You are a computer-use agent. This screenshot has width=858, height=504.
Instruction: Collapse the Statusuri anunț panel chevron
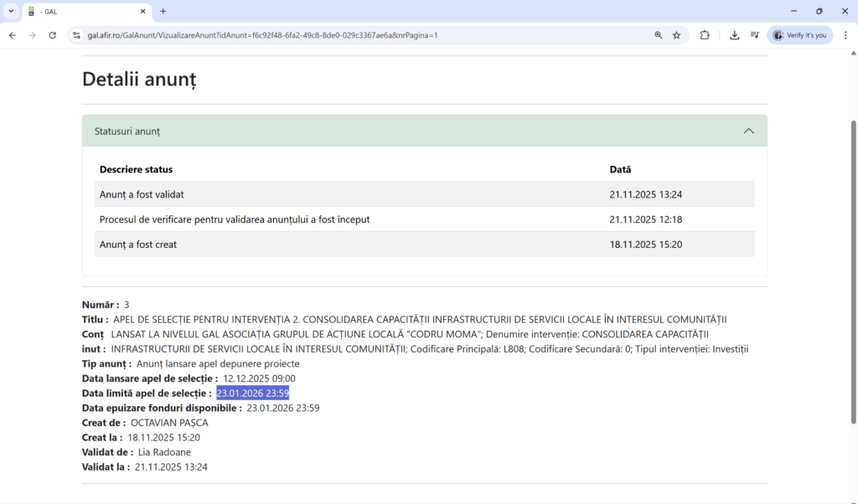pos(748,131)
